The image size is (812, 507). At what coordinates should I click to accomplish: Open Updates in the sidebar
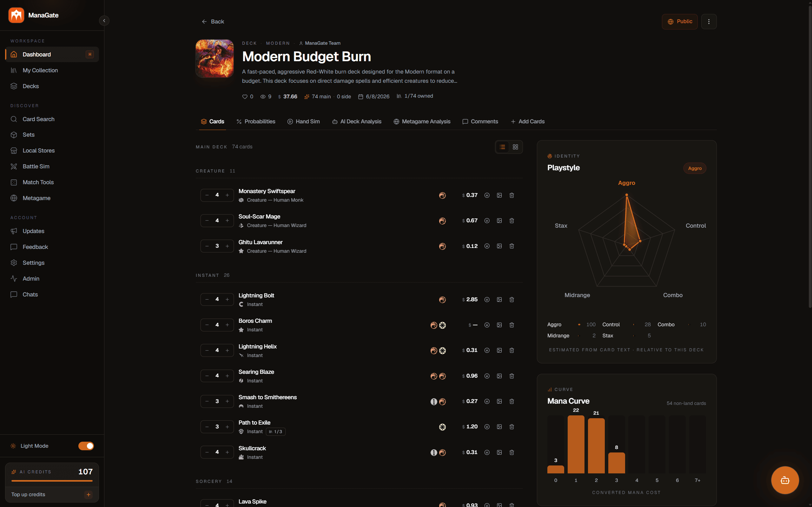pos(52,231)
